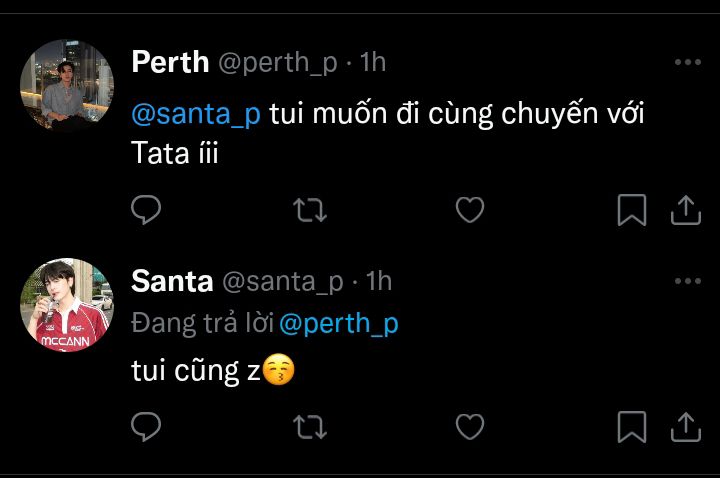Reply to Santa's tweet
The image size is (720, 478).
[147, 427]
